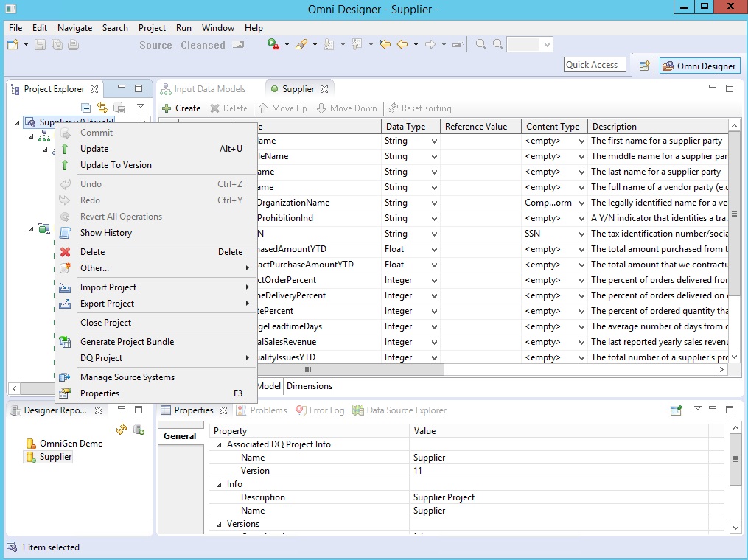Click the forward arrow navigation icon
This screenshot has height=560, width=748.
pos(430,44)
